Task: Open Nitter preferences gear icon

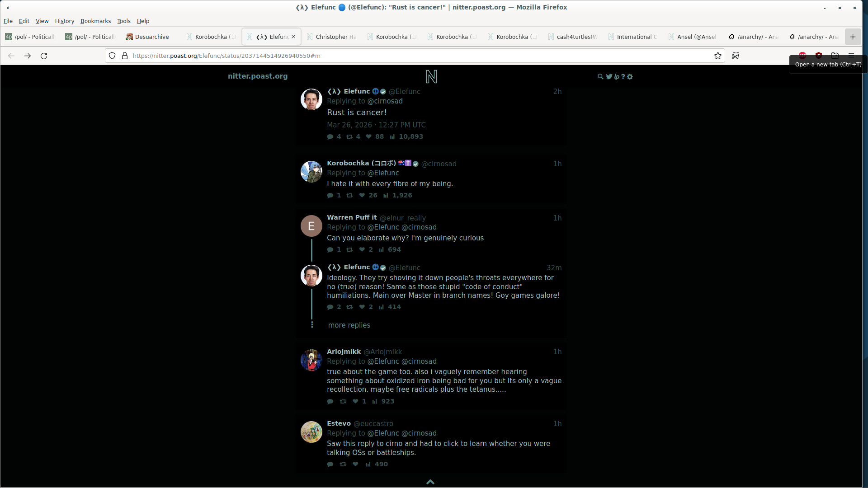Action: [x=630, y=77]
